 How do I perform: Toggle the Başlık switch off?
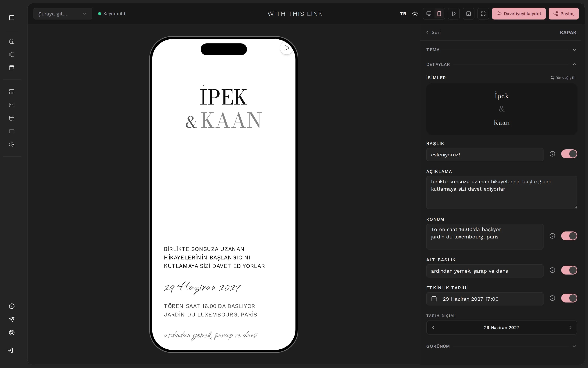coord(569,154)
